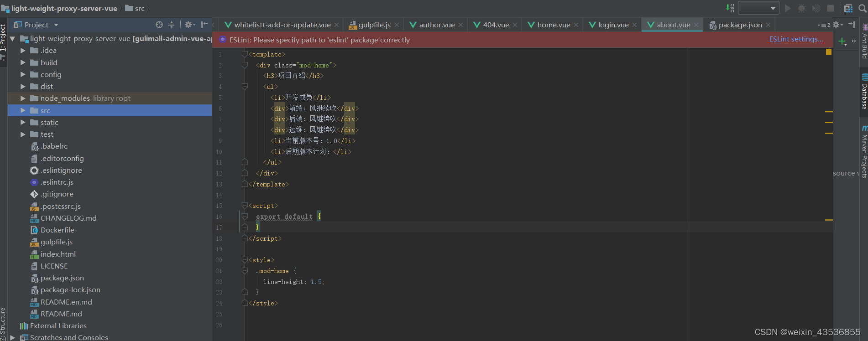Screen dimensions: 868x341
Task: Fold the style block at line 20
Action: click(245, 260)
